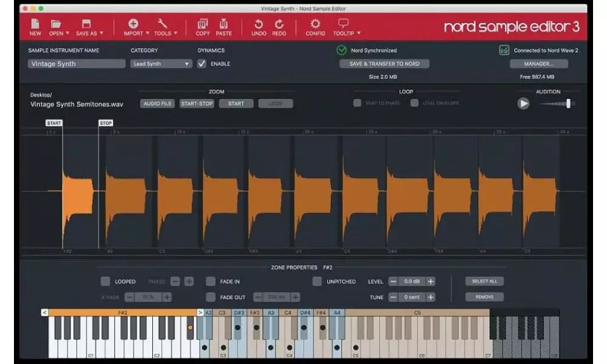Screen dimensions: 607x364
Task: Decrease Tune with minus button
Action: pos(393,297)
